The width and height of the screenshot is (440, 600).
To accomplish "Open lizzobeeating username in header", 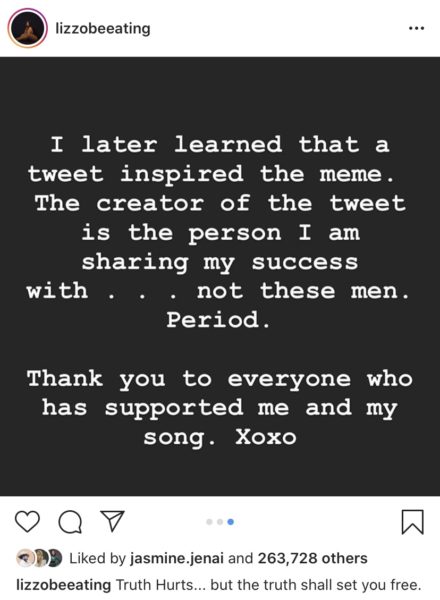I will coord(103,29).
